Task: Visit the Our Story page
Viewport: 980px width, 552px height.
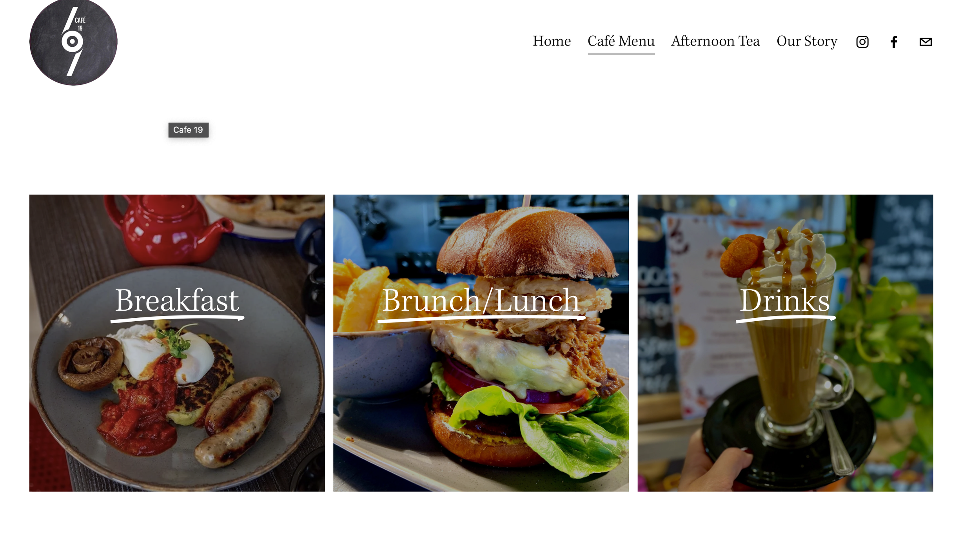Action: click(807, 41)
